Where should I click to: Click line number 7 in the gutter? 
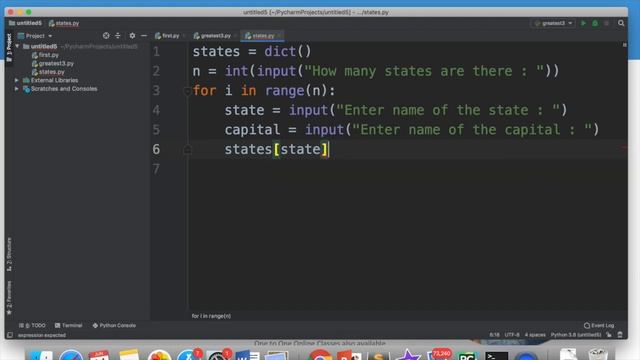[x=156, y=169]
